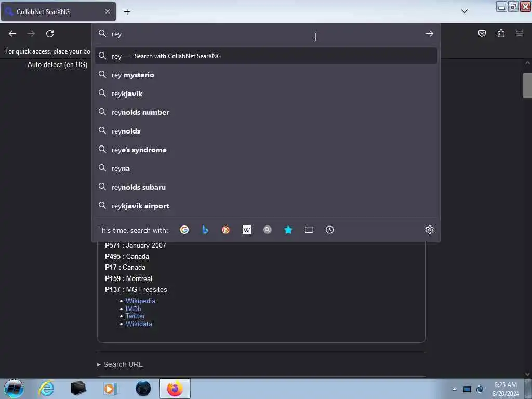Open the Wikipedia link in the infobox
The width and height of the screenshot is (532, 399).
pyautogui.click(x=140, y=301)
